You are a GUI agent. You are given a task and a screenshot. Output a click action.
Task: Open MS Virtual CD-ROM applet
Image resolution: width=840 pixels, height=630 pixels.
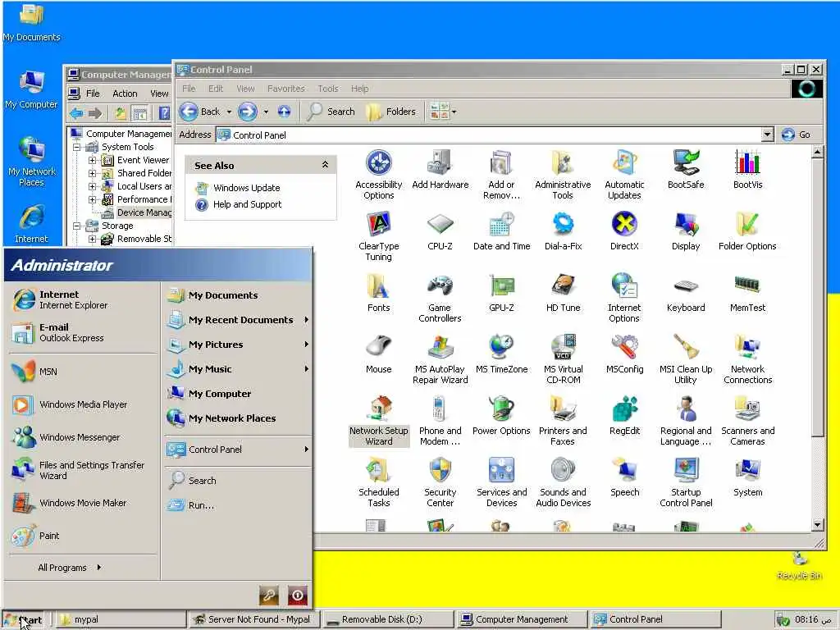(x=563, y=359)
